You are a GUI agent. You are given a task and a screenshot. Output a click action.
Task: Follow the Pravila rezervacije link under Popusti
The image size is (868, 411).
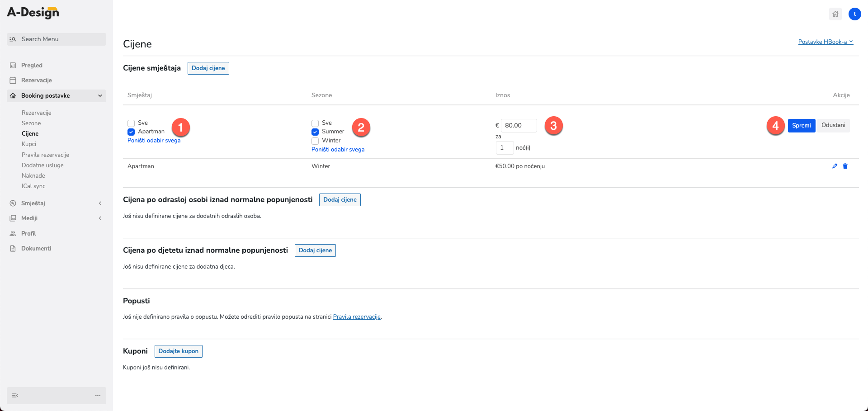pos(357,317)
